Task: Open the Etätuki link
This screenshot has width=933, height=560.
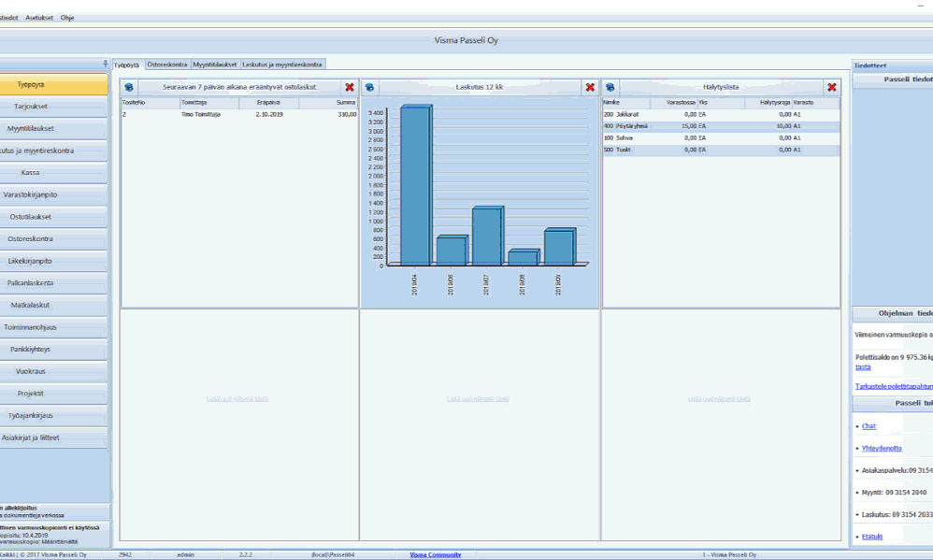Action: click(x=871, y=537)
